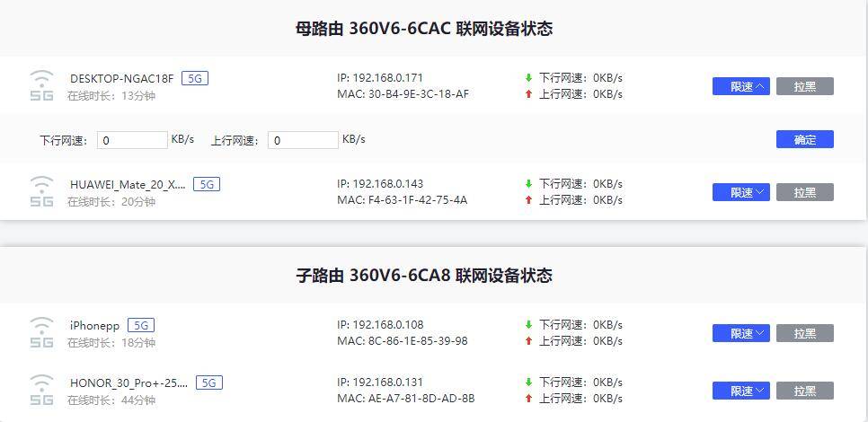The height and width of the screenshot is (422, 868).
Task: Select the HUAWEI_Mate_20_X device name
Action: point(128,184)
